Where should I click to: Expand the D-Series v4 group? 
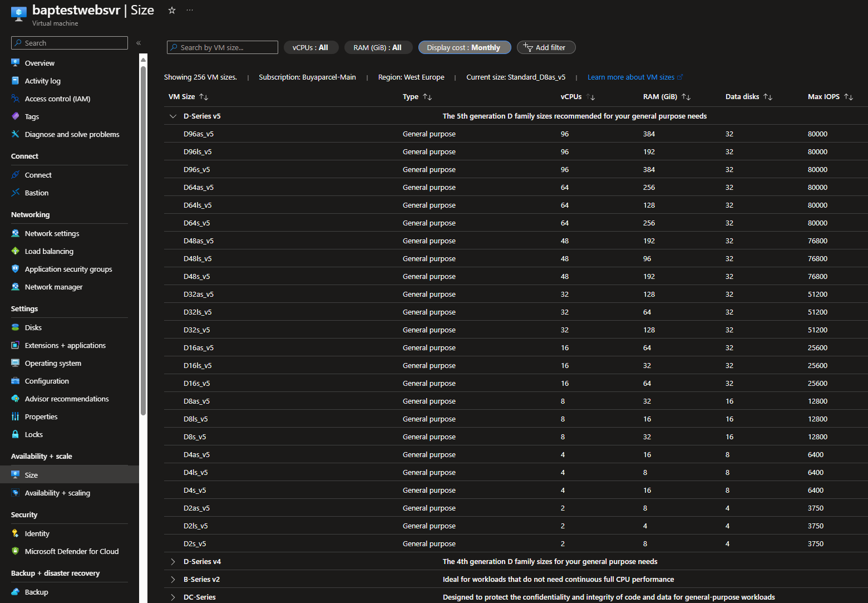[x=173, y=562]
